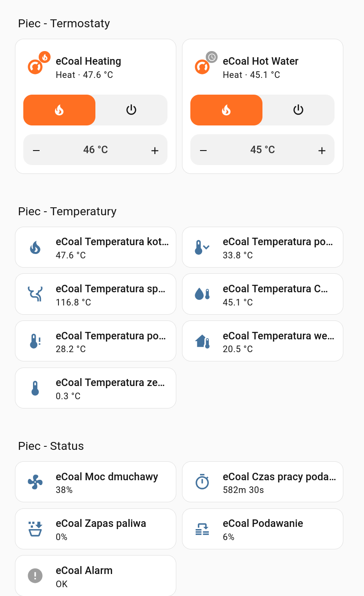Turn off eCoal Hot Water with power button
This screenshot has height=596, width=364.
click(x=298, y=110)
